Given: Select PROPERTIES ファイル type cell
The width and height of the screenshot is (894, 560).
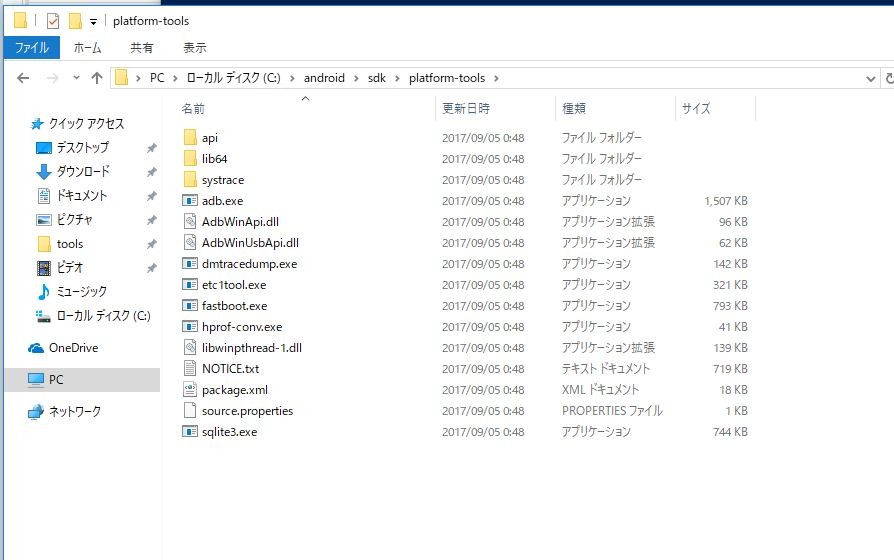Looking at the screenshot, I should tap(612, 411).
